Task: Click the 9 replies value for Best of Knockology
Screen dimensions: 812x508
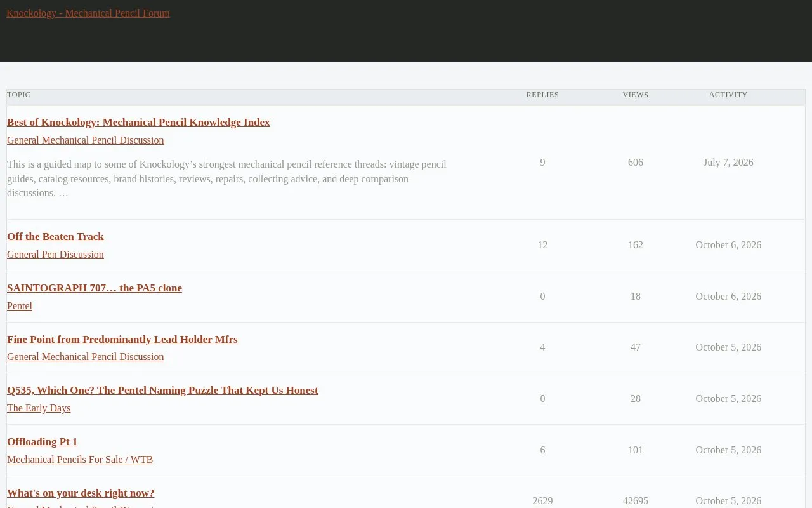Action: [x=542, y=163]
